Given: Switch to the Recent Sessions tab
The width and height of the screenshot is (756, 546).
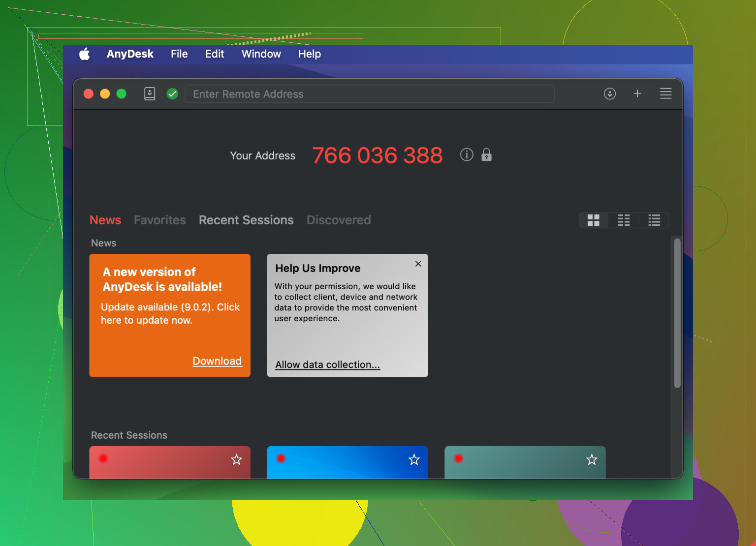Looking at the screenshot, I should pos(246,220).
